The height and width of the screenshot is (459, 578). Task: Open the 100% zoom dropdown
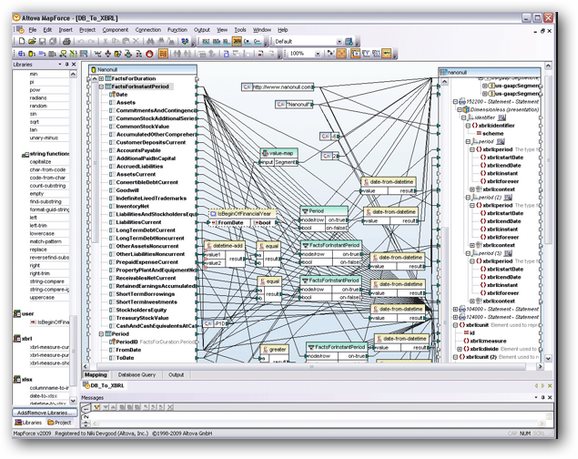point(317,54)
